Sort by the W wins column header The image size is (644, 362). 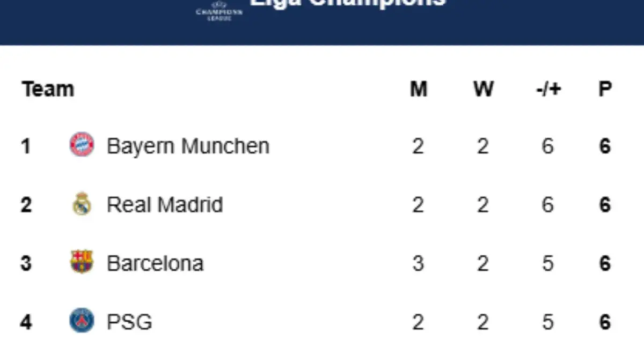point(483,89)
